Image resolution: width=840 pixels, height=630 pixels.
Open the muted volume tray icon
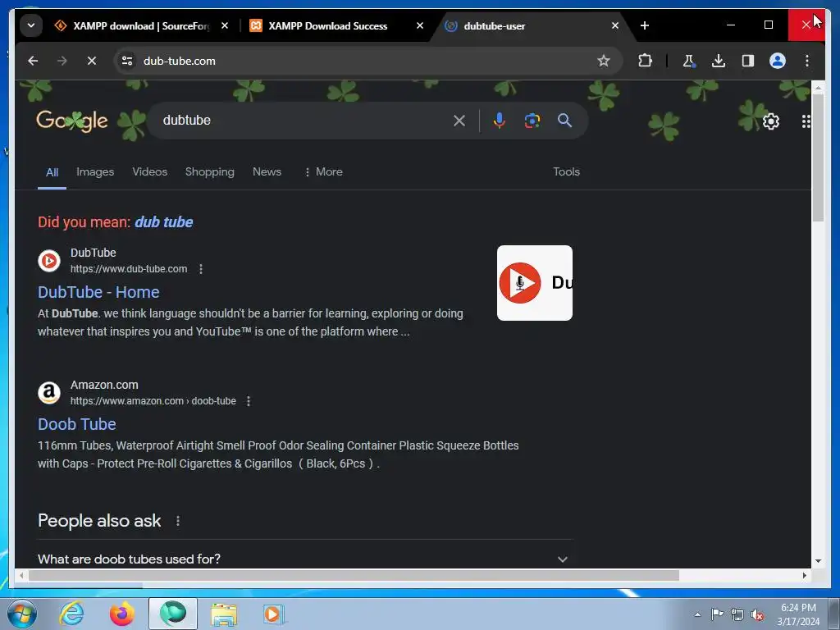pos(757,614)
